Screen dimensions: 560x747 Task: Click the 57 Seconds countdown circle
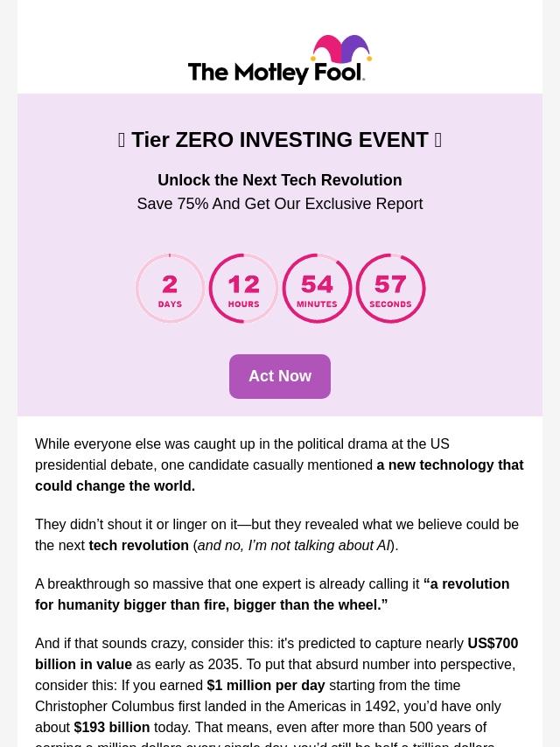(x=390, y=289)
